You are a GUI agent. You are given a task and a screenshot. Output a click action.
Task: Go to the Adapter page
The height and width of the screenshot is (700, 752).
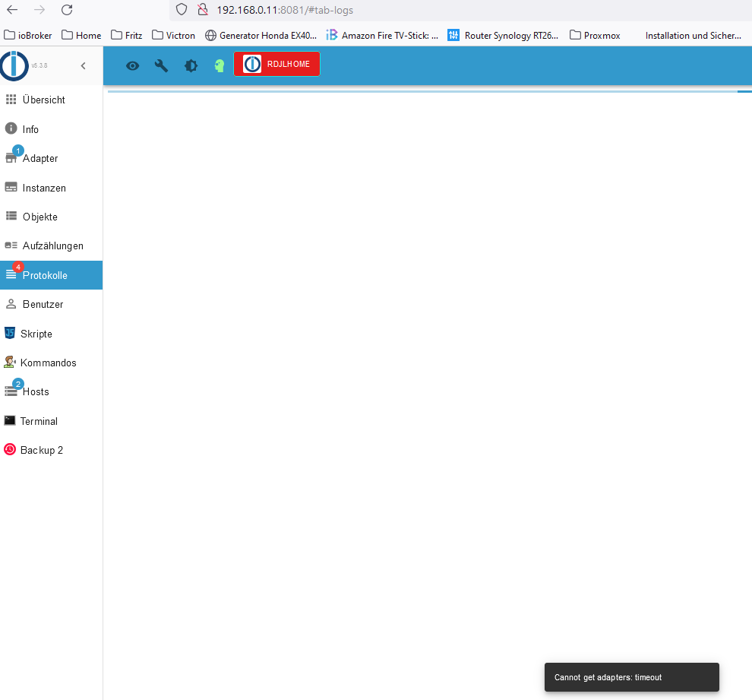click(x=52, y=158)
